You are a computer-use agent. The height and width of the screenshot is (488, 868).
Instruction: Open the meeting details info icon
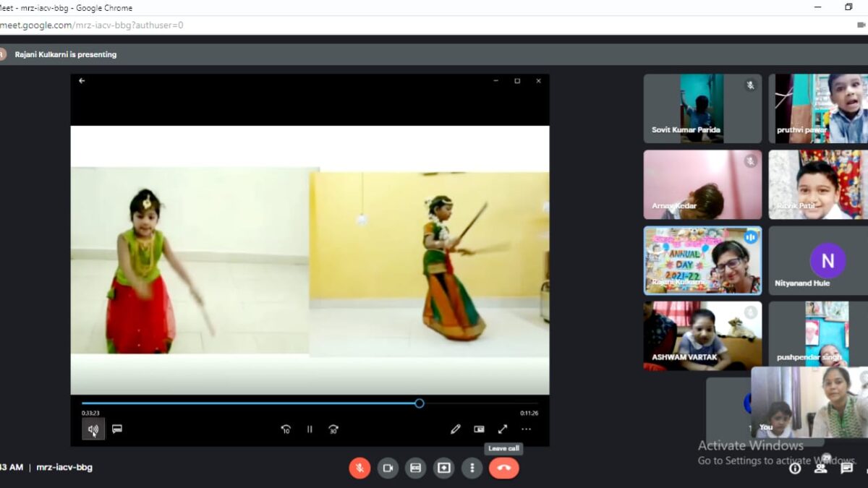pyautogui.click(x=795, y=468)
